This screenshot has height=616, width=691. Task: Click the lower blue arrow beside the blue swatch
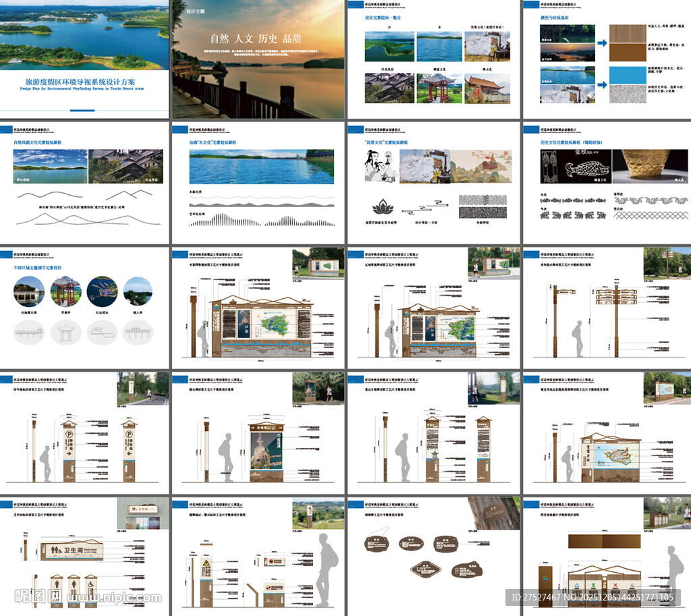tap(602, 84)
